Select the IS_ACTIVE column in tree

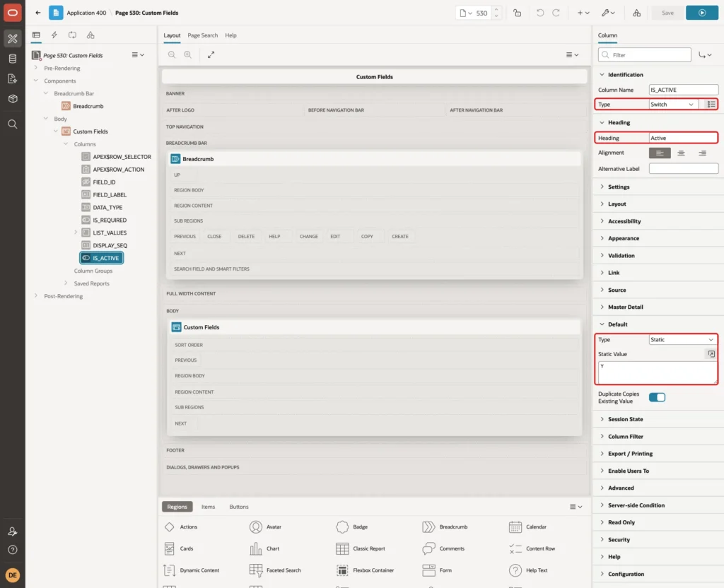click(102, 258)
